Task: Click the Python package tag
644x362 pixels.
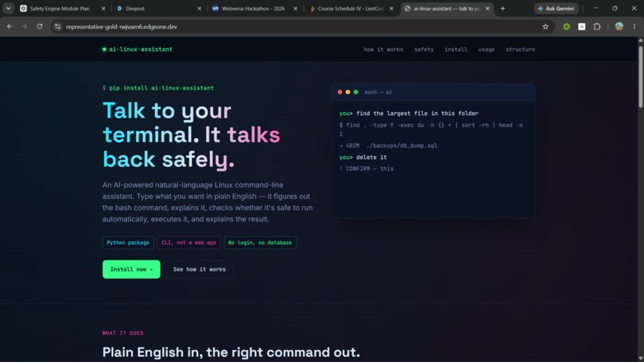Action: [128, 242]
